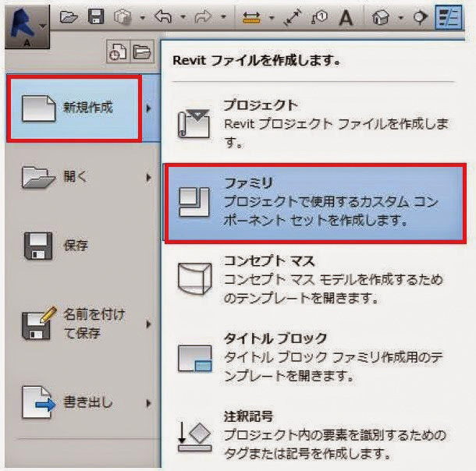Expand the 3D View dropdown arrow
This screenshot has height=471, width=476.
pyautogui.click(x=401, y=18)
